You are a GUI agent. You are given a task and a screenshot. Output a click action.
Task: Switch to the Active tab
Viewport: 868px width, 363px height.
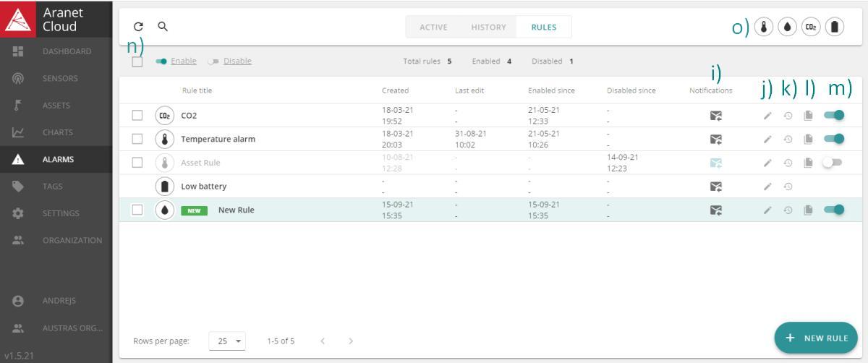pos(433,27)
